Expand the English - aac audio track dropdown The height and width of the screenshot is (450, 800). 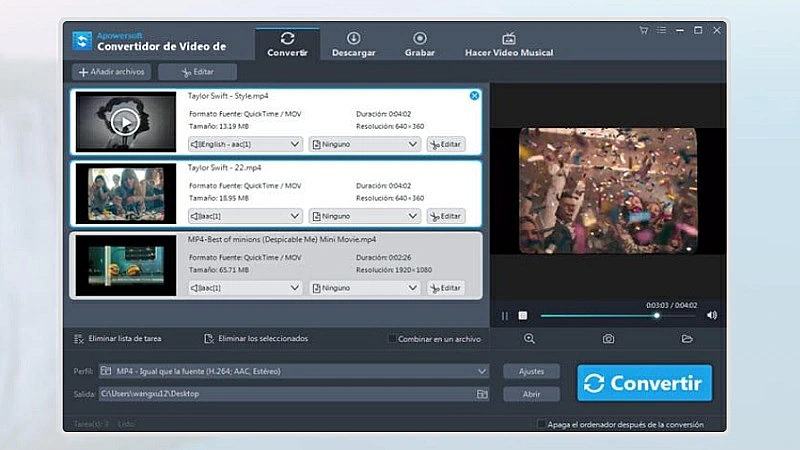pos(294,144)
